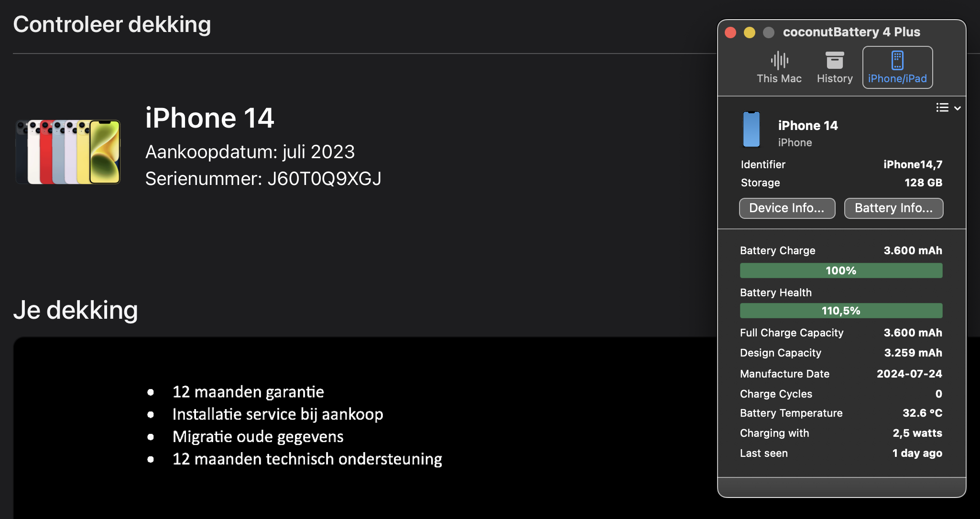Click the Battery Health 110,5% bar
The width and height of the screenshot is (980, 519).
click(x=841, y=311)
